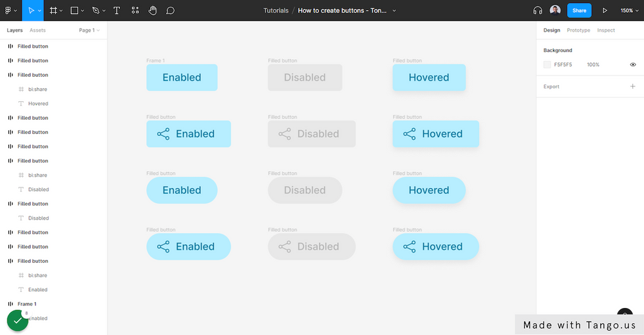Toggle Background color visibility eye
The height and width of the screenshot is (335, 644).
[x=633, y=64]
